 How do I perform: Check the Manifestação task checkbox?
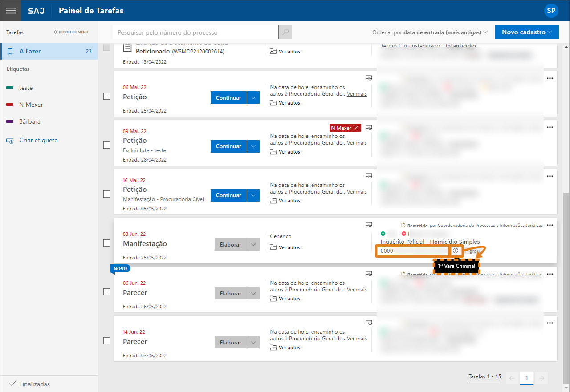(107, 243)
